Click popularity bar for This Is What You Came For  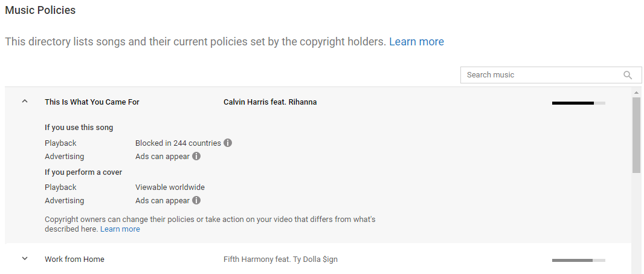point(578,103)
